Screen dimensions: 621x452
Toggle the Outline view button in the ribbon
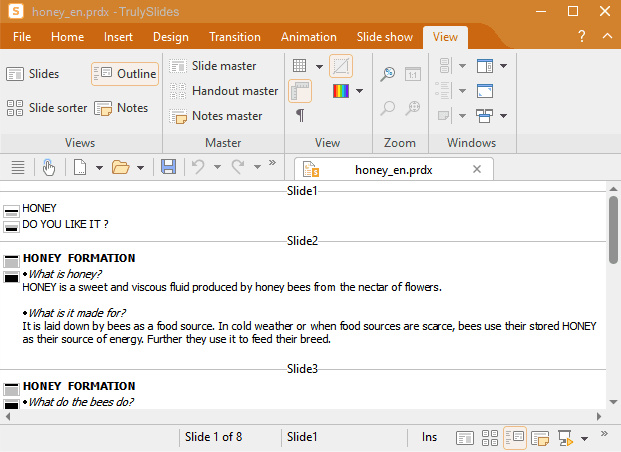[125, 74]
